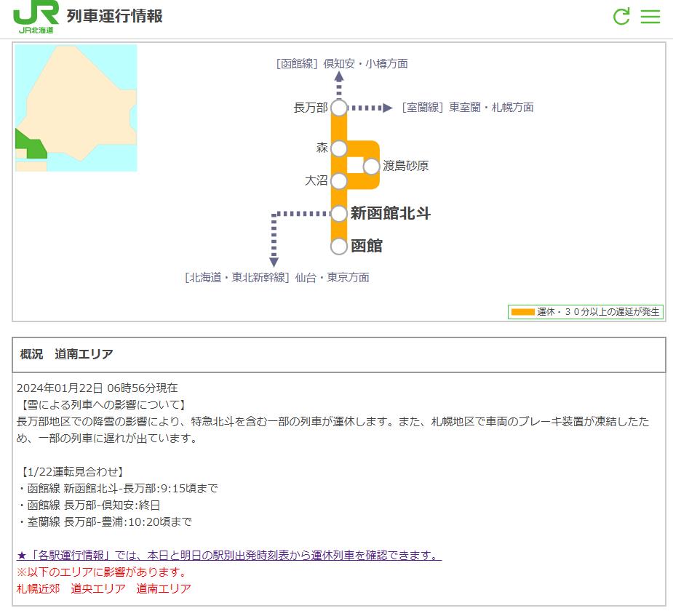This screenshot has width=673, height=616.
Task: Click the ※以下のエリアに影響があります notice
Action: coord(102,572)
